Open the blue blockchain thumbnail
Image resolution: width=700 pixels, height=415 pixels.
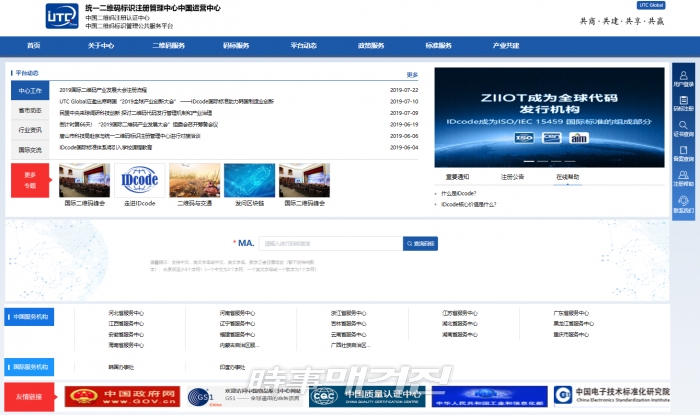(250, 180)
